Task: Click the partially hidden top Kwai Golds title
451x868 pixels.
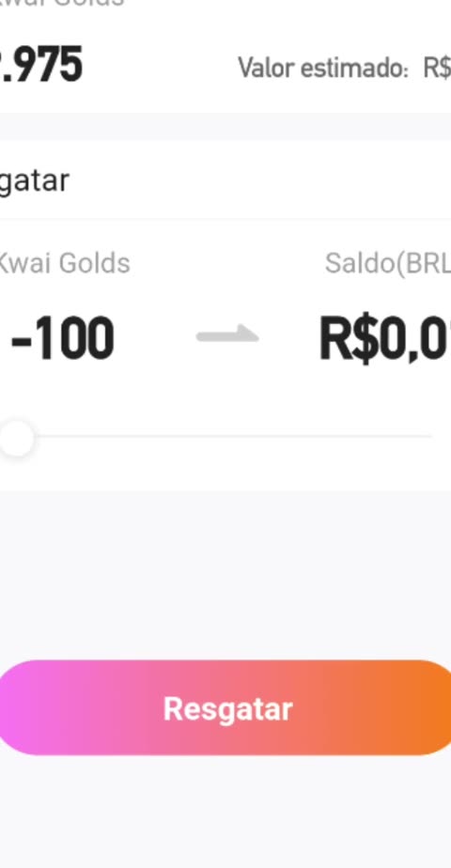Action: click(62, 4)
